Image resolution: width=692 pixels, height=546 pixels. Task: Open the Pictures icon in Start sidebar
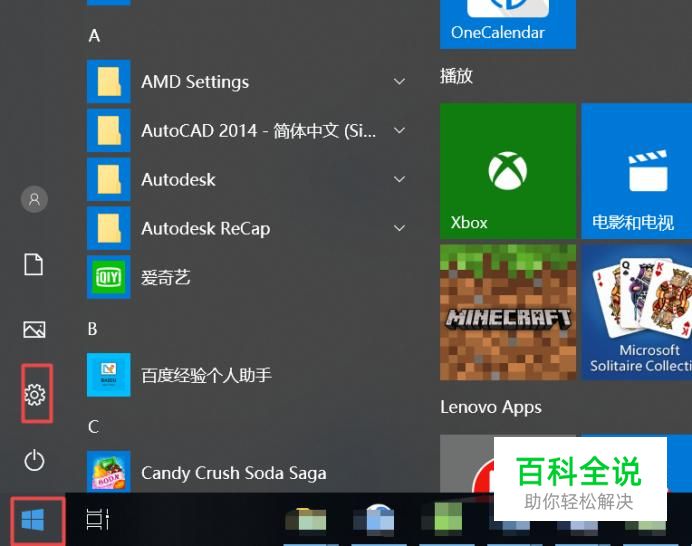coord(34,329)
